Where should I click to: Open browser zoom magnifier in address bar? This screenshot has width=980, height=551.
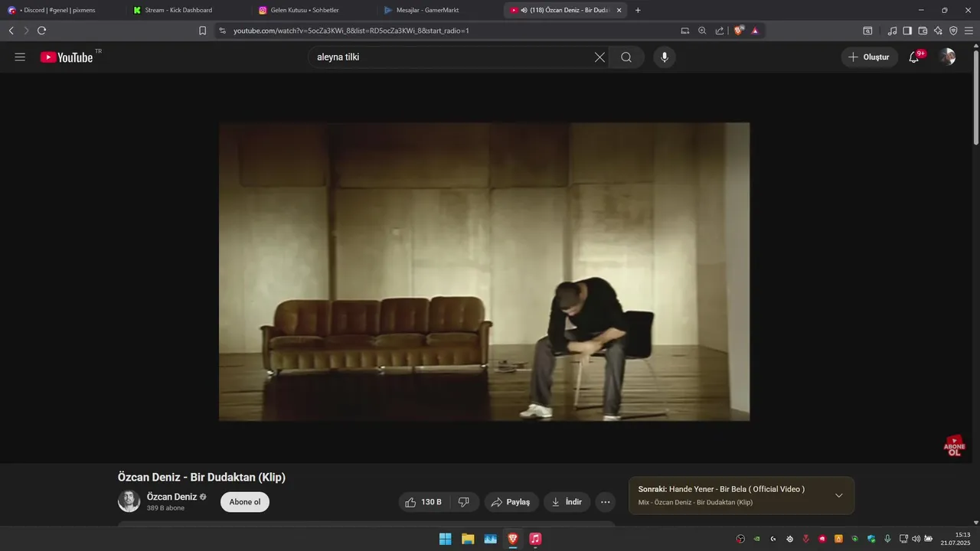pyautogui.click(x=702, y=31)
